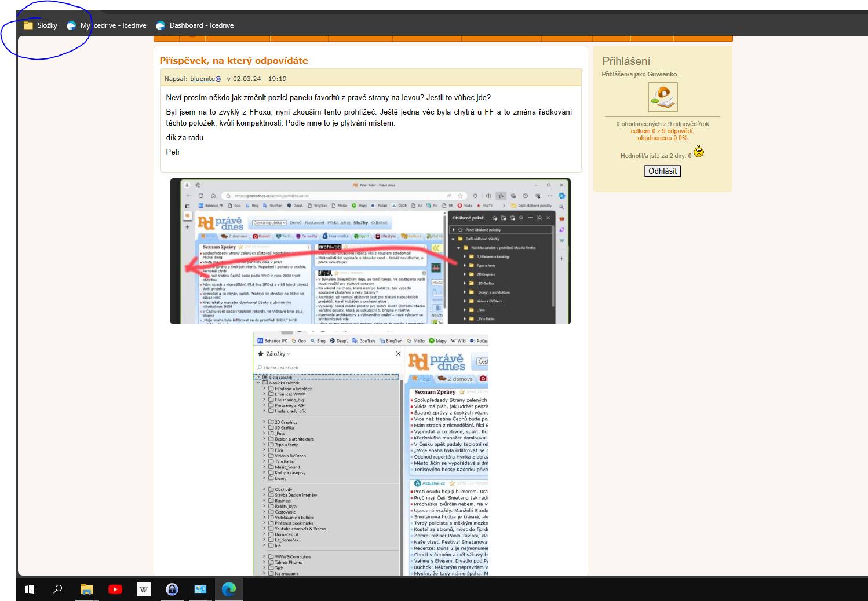Switch to Microsoft Edge on the taskbar
This screenshot has width=868, height=601.
[x=229, y=589]
